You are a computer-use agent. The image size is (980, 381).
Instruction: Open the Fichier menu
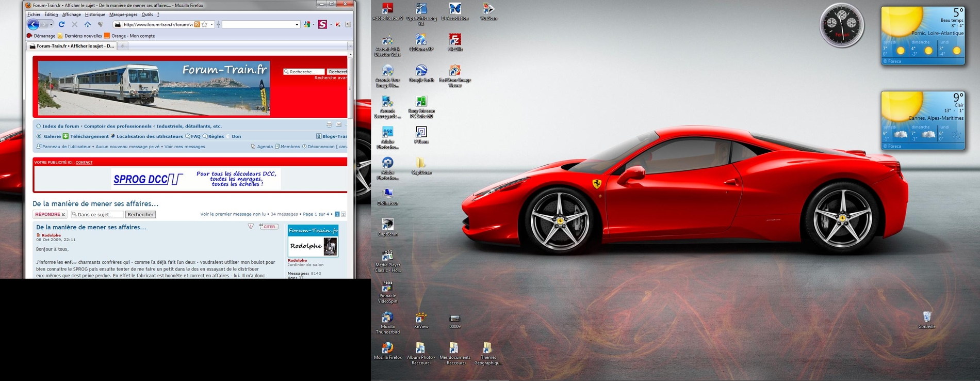point(34,14)
